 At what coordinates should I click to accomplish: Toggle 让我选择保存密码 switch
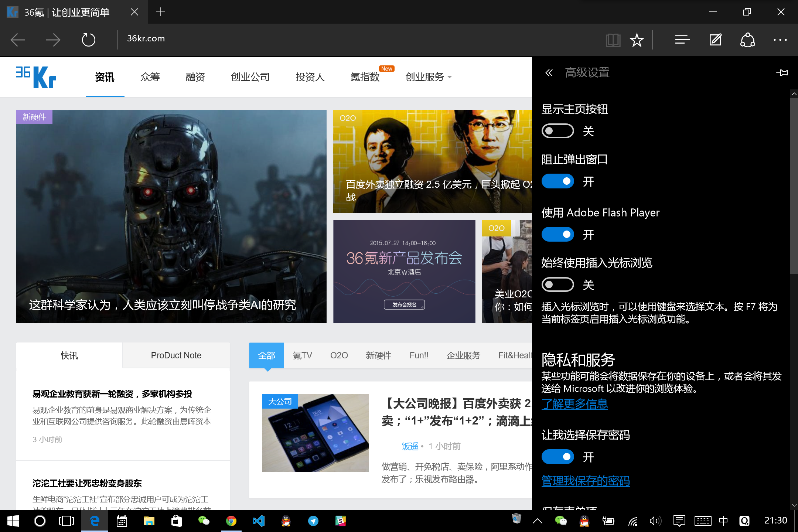click(x=557, y=457)
